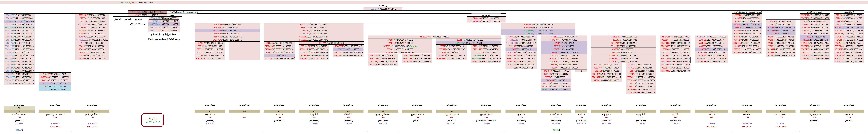Select the light blue A--/7186464/7318423 cell

coord(55,90)
